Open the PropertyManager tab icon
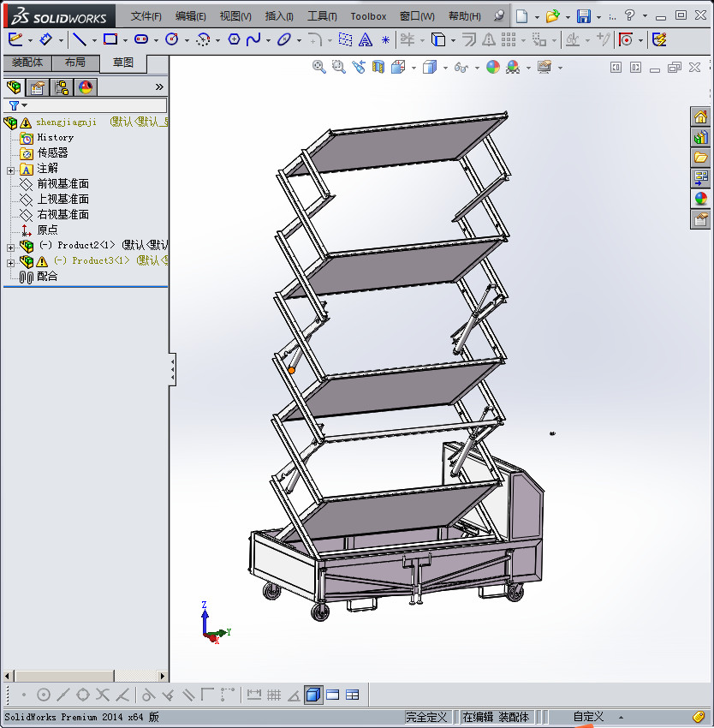Screen dimensions: 714x728 click(x=38, y=87)
